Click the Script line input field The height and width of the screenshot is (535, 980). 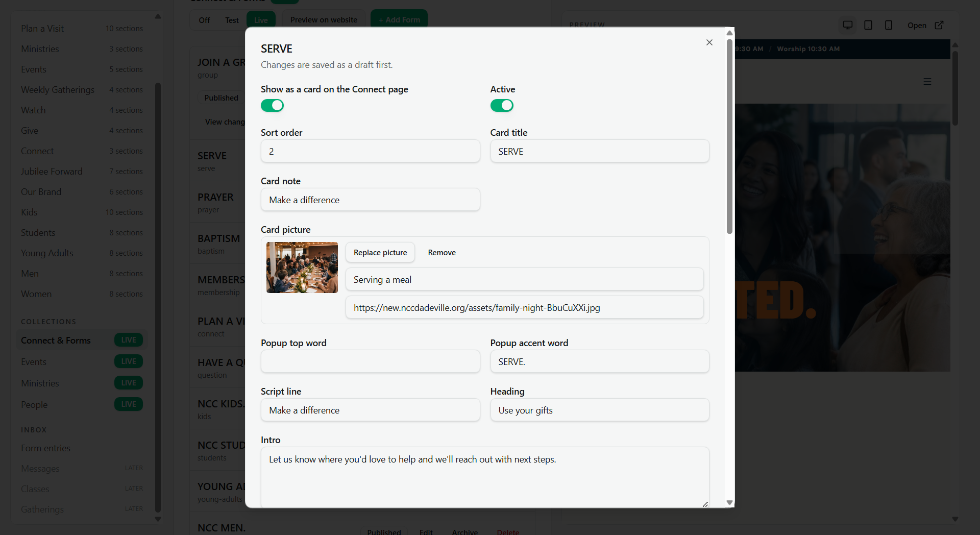(x=371, y=410)
